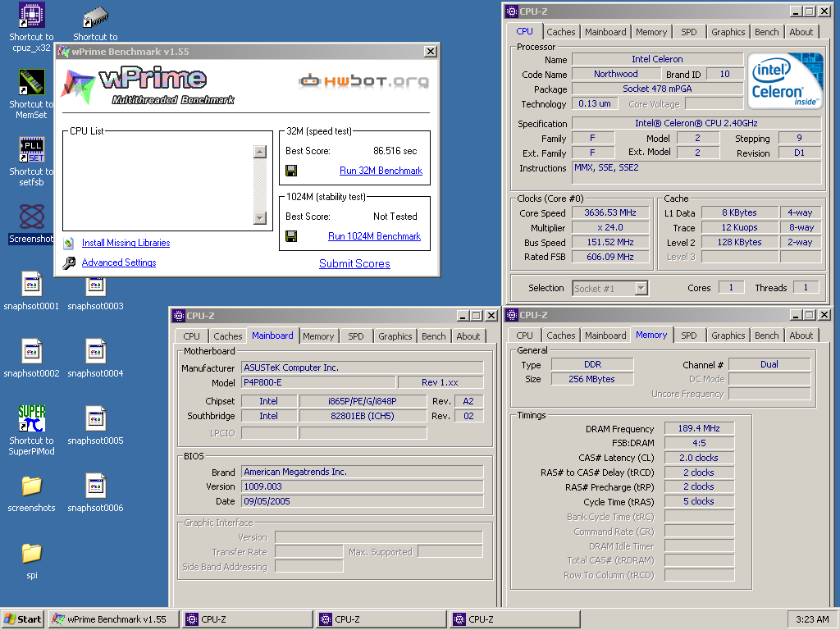
Task: Select the Screenshot desktop icon
Action: tap(32, 217)
